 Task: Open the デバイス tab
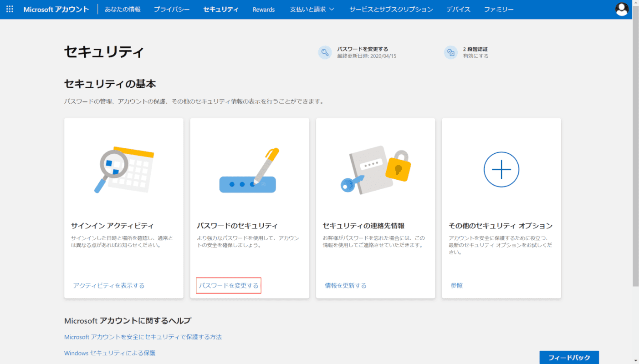[459, 10]
